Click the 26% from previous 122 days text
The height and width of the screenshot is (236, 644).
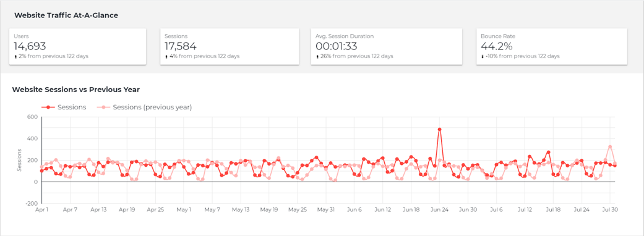[x=356, y=56]
